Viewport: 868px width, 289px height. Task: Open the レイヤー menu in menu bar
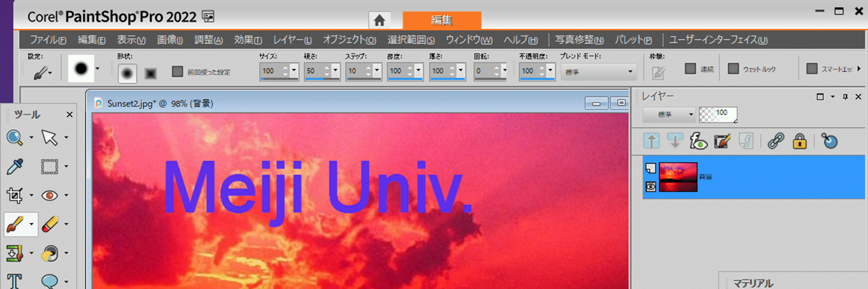[292, 40]
